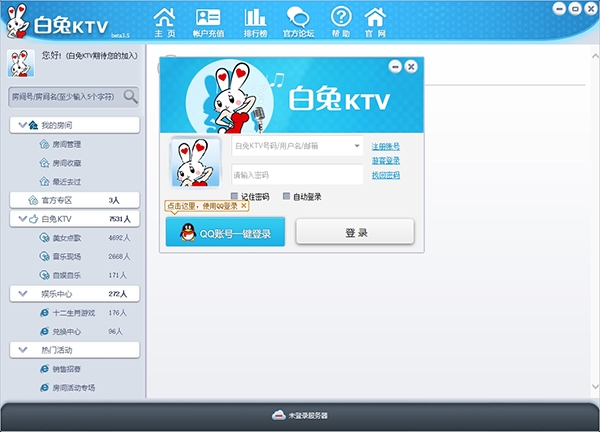Select the 官方专区 official zone row

(x=75, y=200)
